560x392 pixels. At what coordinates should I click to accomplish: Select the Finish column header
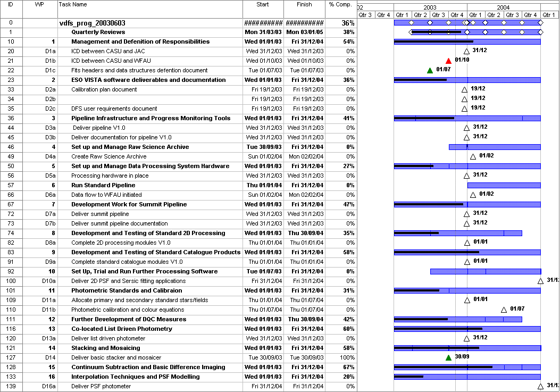[305, 5]
